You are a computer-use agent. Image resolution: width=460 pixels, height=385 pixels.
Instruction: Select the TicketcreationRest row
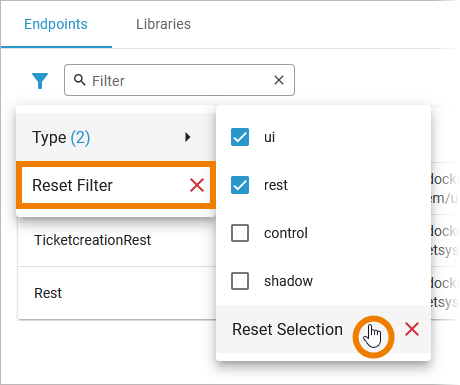[117, 240]
